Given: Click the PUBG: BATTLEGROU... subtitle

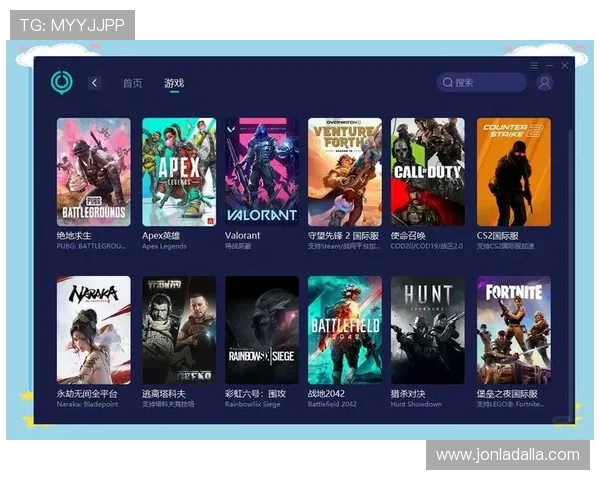Looking at the screenshot, I should 91,246.
